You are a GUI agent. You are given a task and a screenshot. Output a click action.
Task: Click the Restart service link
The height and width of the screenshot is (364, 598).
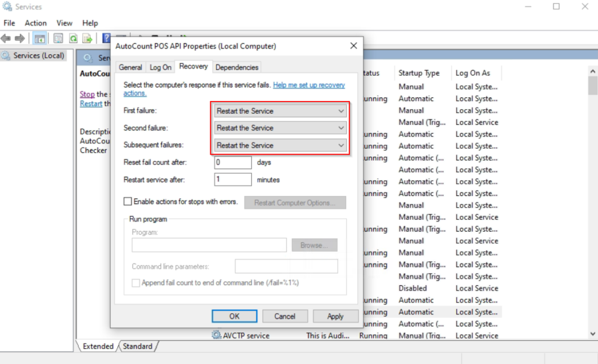(x=91, y=104)
